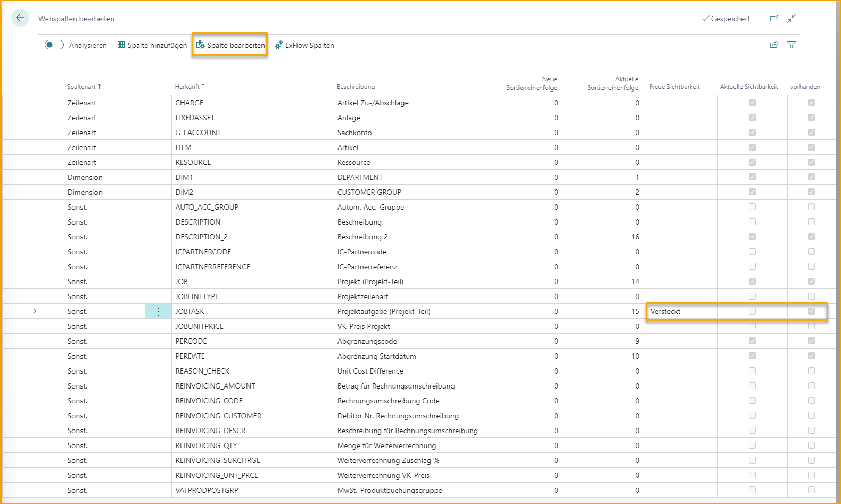The image size is (841, 504).
Task: Click Spaltenart cell of DIM2 row
Action: click(104, 192)
